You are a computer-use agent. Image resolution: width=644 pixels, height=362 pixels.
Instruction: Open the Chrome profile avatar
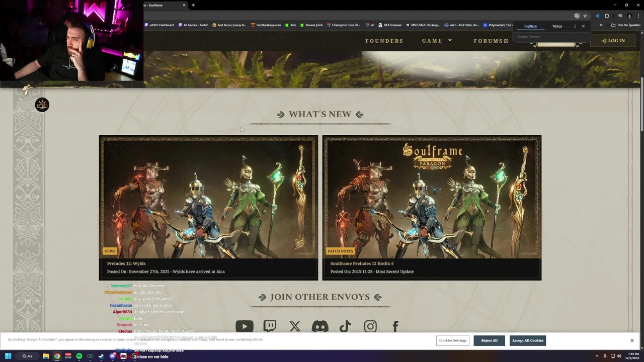coord(629,16)
